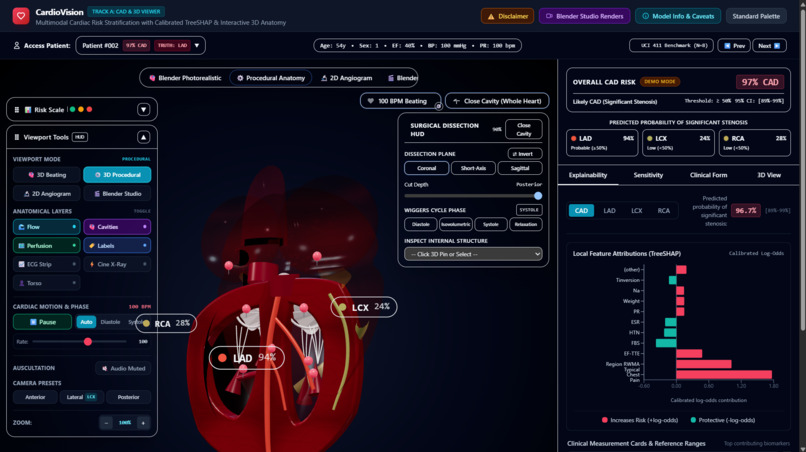Select the Posterior camera preset
This screenshot has height=452, width=806.
coord(129,397)
